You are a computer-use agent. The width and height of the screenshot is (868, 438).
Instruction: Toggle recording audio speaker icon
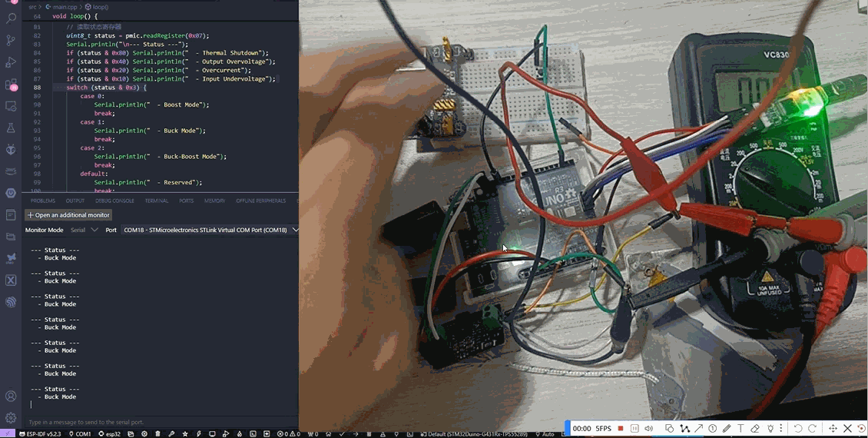(x=649, y=428)
